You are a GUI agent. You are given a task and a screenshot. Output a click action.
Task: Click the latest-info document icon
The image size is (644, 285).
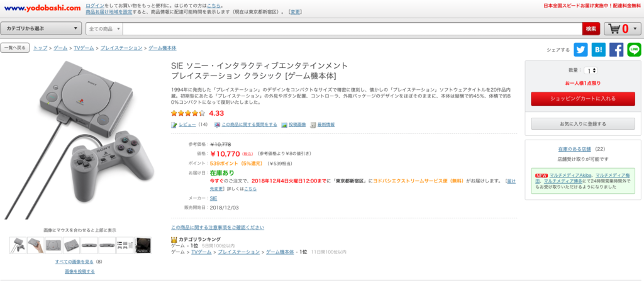pos(313,125)
